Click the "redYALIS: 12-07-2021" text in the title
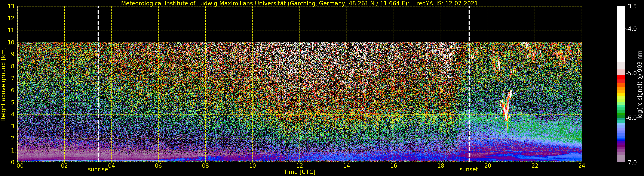 447,3
